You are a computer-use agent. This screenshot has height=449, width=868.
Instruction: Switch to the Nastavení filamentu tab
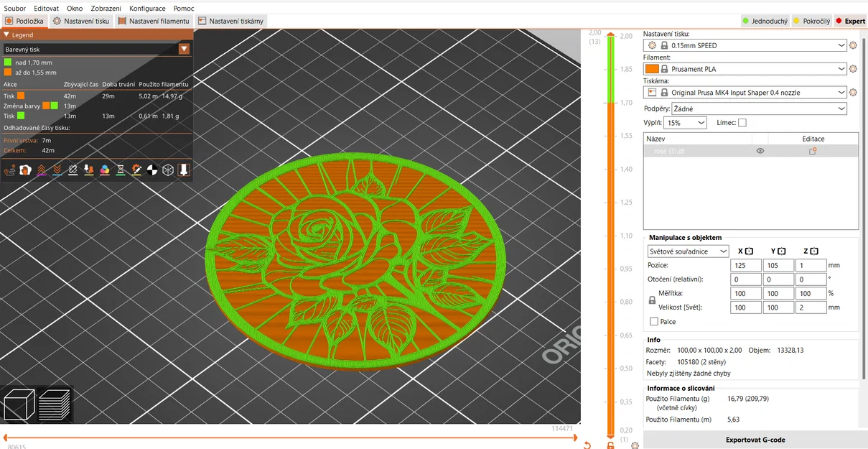click(x=153, y=20)
